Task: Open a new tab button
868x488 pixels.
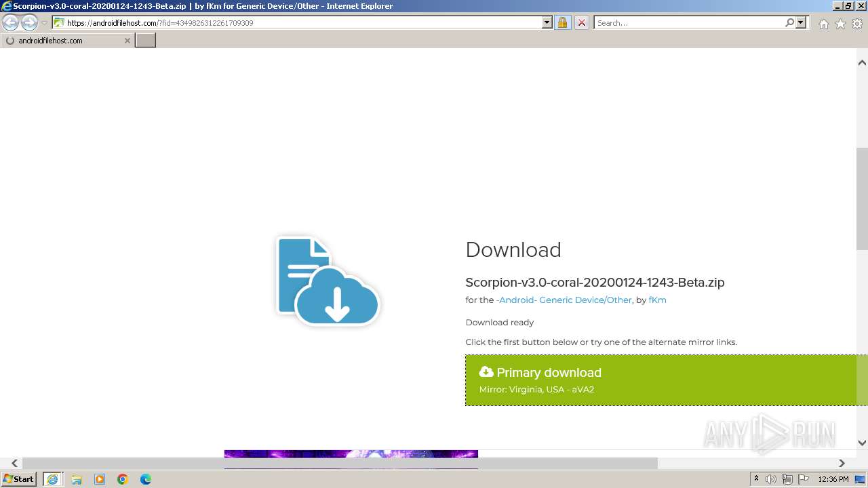Action: click(x=145, y=41)
